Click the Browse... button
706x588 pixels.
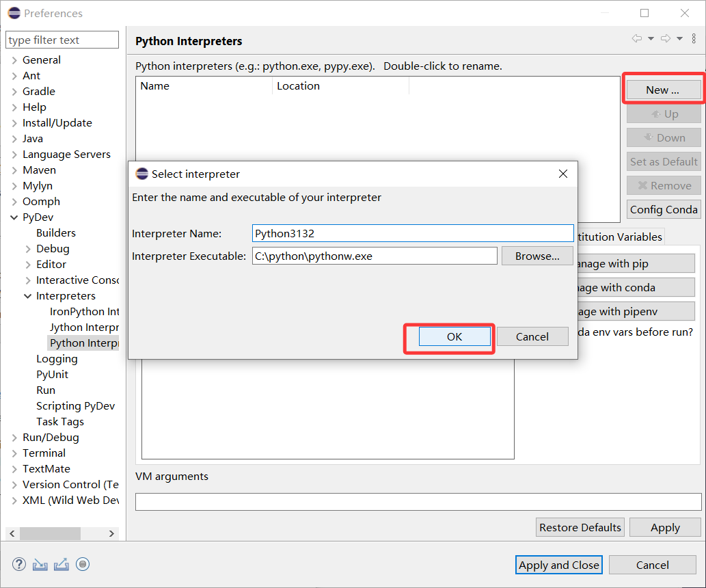pyautogui.click(x=537, y=256)
